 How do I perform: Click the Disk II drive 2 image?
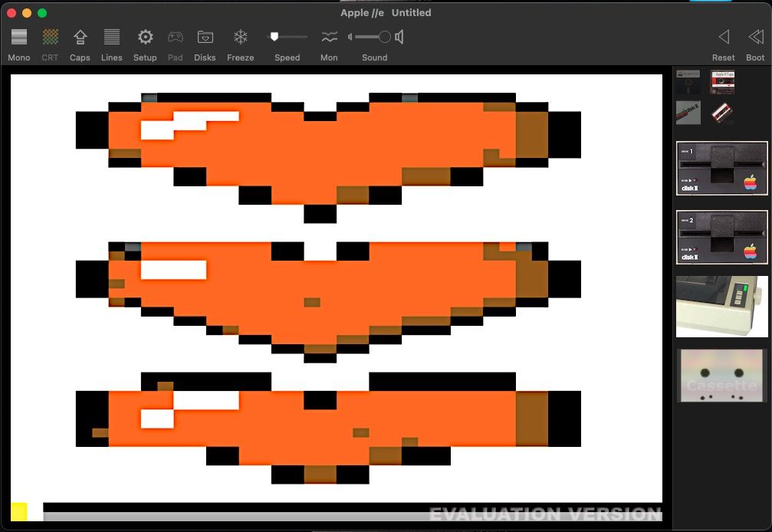[x=721, y=237]
